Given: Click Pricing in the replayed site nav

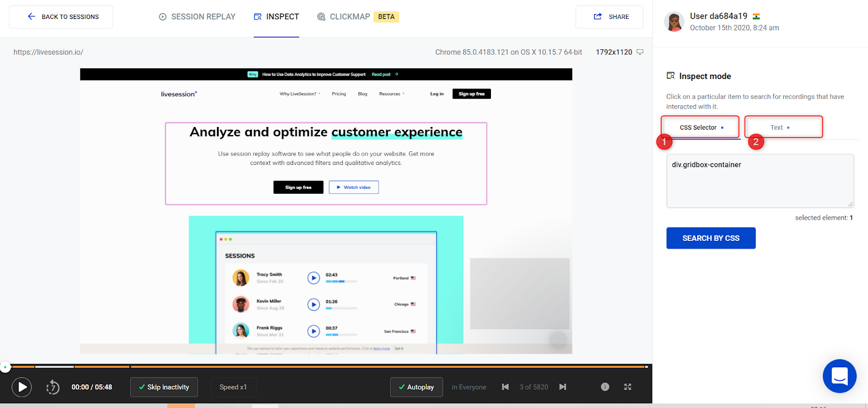Looking at the screenshot, I should coord(339,94).
